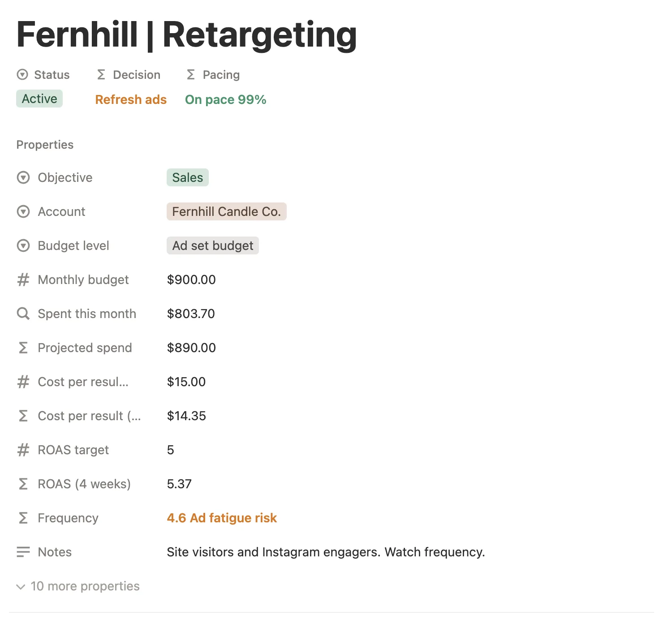
Task: Click the Status select-property icon
Action: 22,75
